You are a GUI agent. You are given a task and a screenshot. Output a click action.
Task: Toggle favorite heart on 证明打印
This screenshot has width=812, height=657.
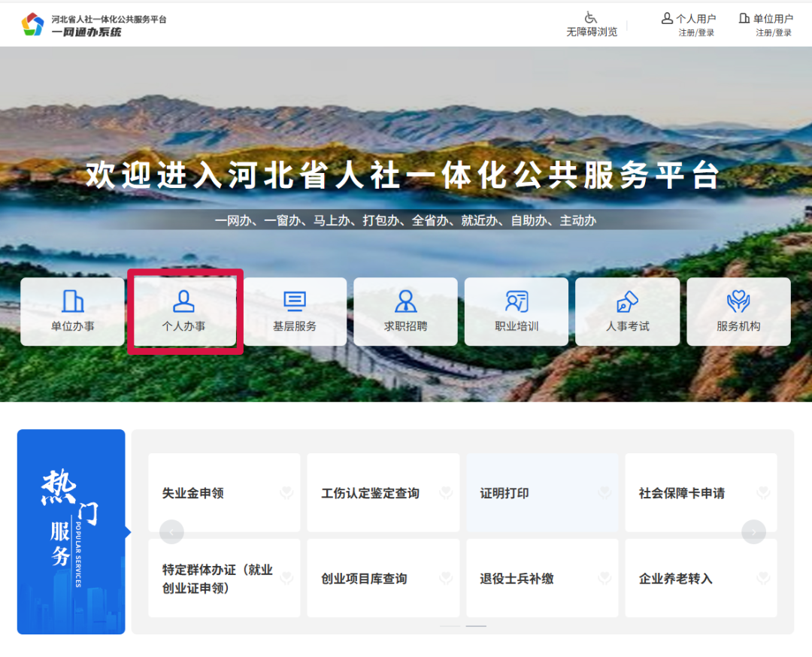click(x=604, y=493)
